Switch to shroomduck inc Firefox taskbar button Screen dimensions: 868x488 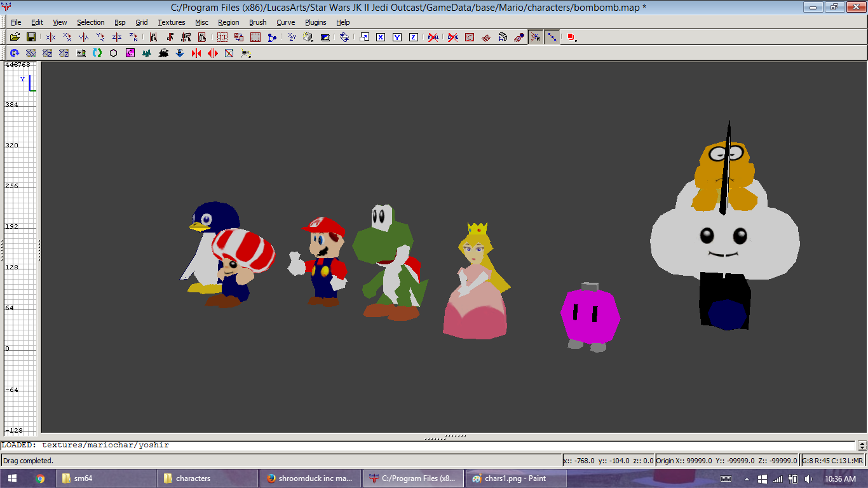pos(309,478)
